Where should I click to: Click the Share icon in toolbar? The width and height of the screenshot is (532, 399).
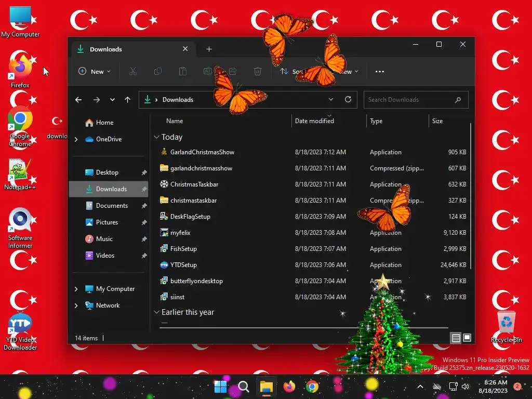tap(233, 72)
